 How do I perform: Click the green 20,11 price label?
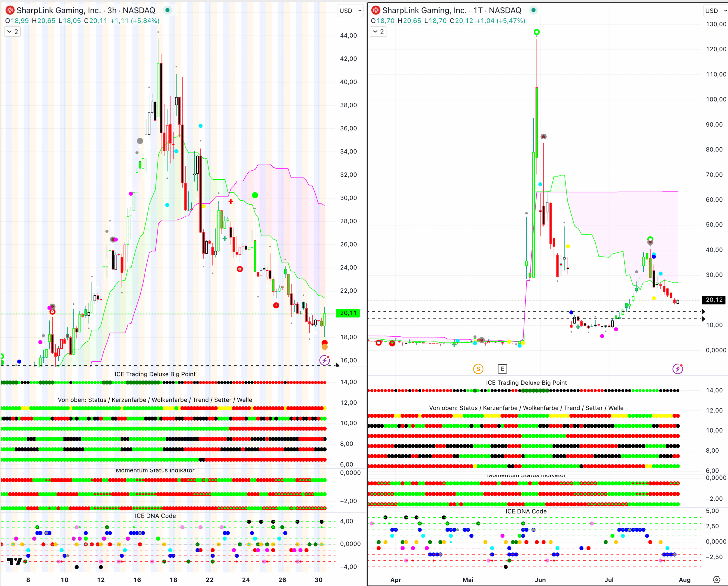pos(348,313)
